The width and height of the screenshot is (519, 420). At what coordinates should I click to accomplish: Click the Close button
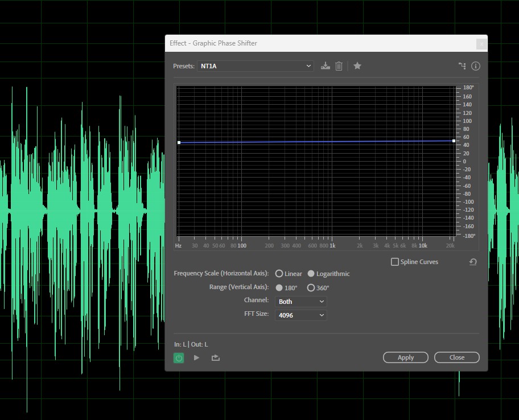(456, 357)
